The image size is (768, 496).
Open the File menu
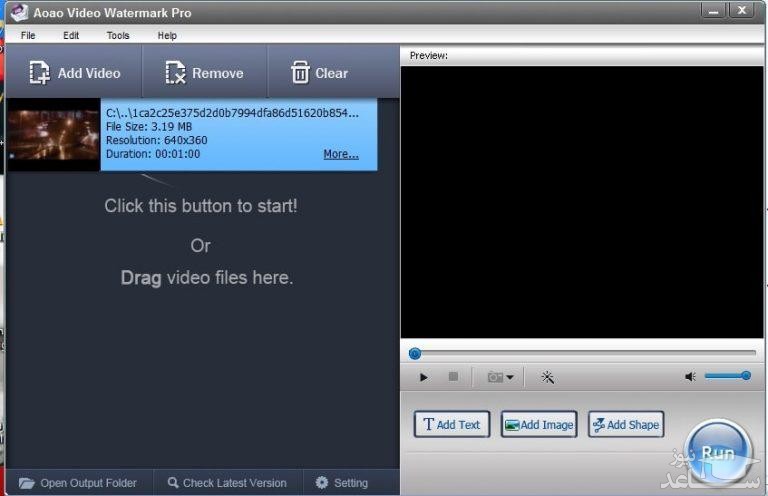(x=28, y=35)
